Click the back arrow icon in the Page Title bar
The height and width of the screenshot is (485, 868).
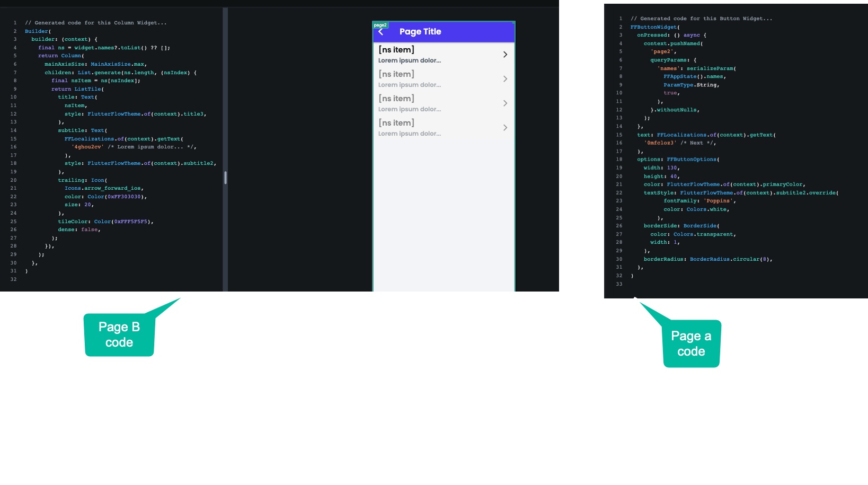[381, 32]
